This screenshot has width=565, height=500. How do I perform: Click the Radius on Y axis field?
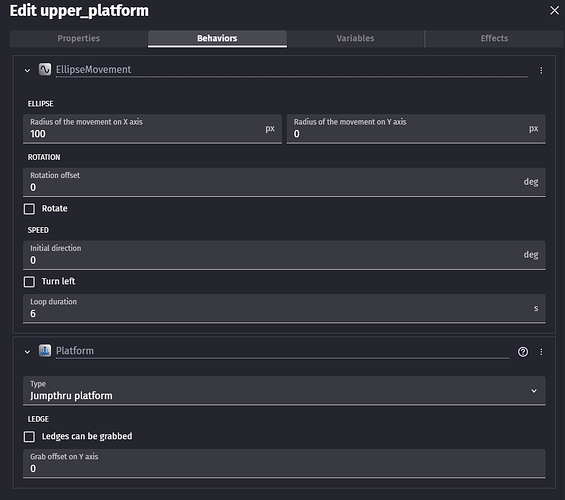point(416,129)
